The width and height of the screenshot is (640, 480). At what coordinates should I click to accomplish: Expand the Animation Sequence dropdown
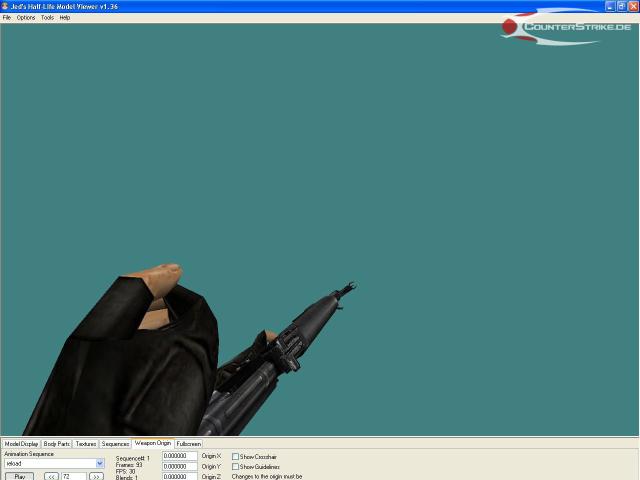(x=100, y=464)
